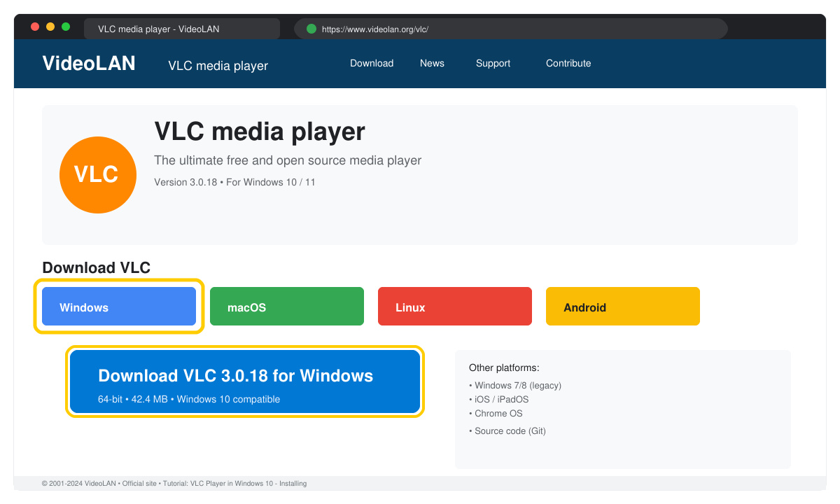Choose the Linux platform button
This screenshot has width=840, height=504.
click(x=455, y=307)
